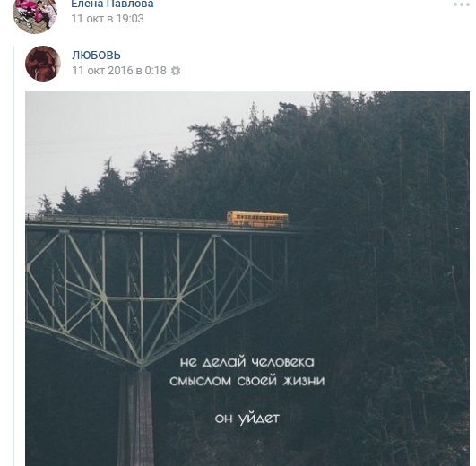
Task: Click the "он уйдет" text in image
Action: tap(247, 419)
